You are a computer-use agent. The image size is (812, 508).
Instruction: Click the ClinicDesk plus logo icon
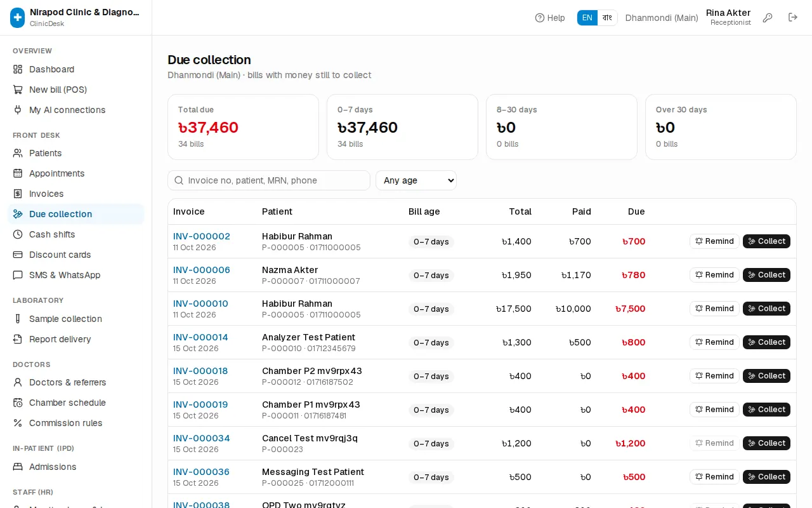(x=18, y=18)
